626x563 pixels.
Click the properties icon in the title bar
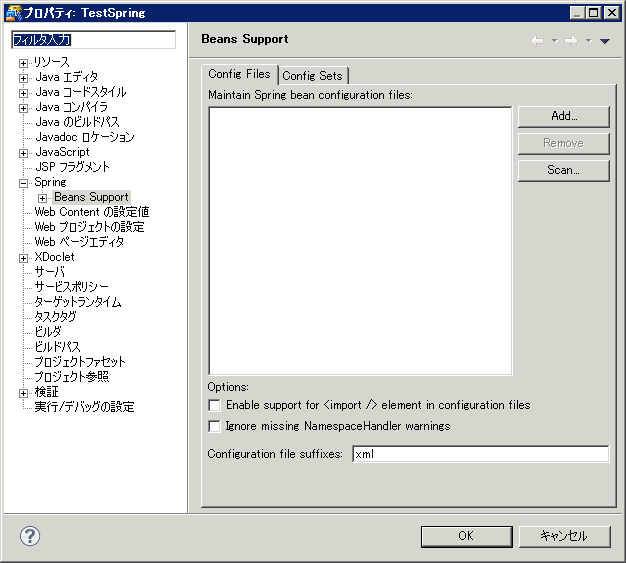click(x=13, y=13)
